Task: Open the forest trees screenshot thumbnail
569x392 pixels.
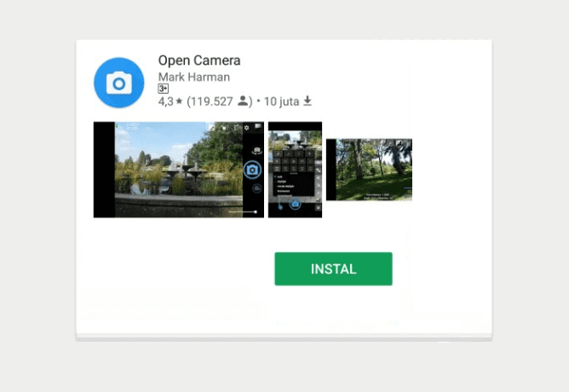Action: click(369, 170)
